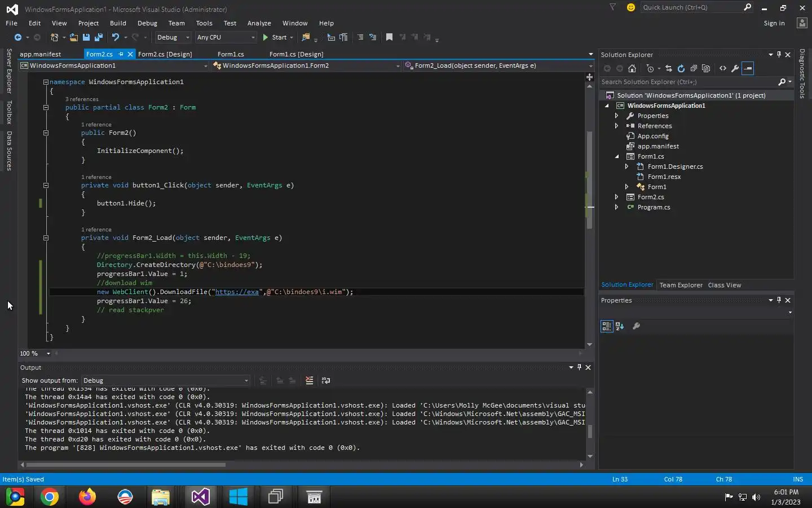Viewport: 812px width, 508px height.
Task: Click the Find in Files toolbar icon
Action: click(x=306, y=37)
